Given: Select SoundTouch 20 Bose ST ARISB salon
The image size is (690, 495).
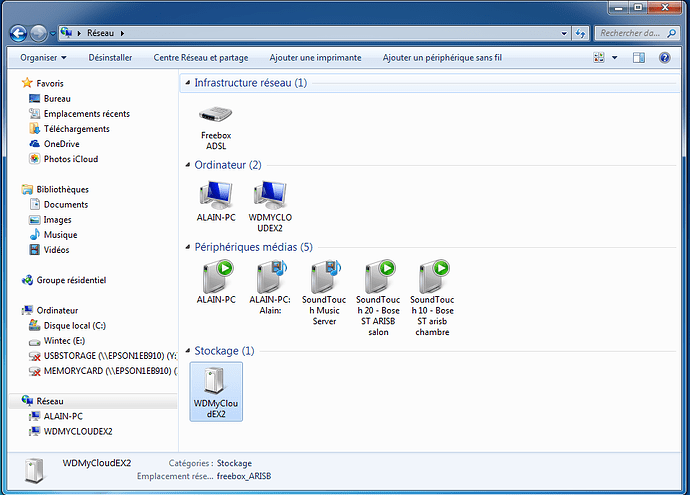Looking at the screenshot, I should (x=378, y=298).
